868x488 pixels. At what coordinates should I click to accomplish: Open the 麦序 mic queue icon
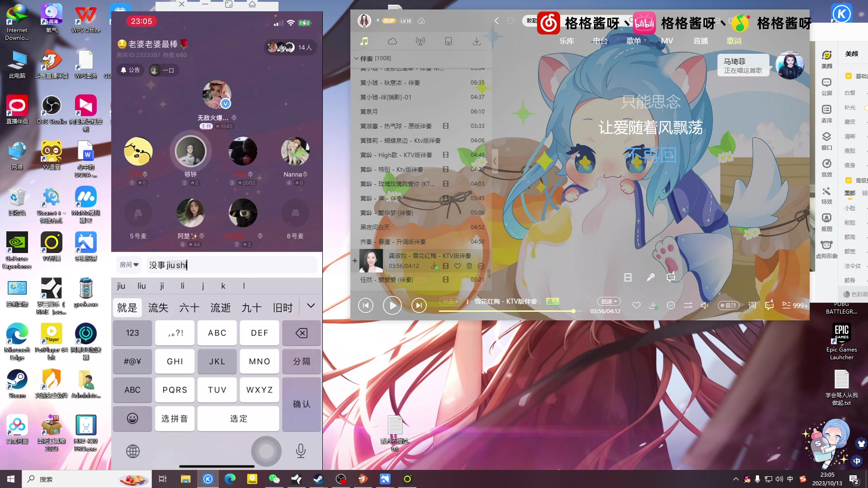click(826, 113)
